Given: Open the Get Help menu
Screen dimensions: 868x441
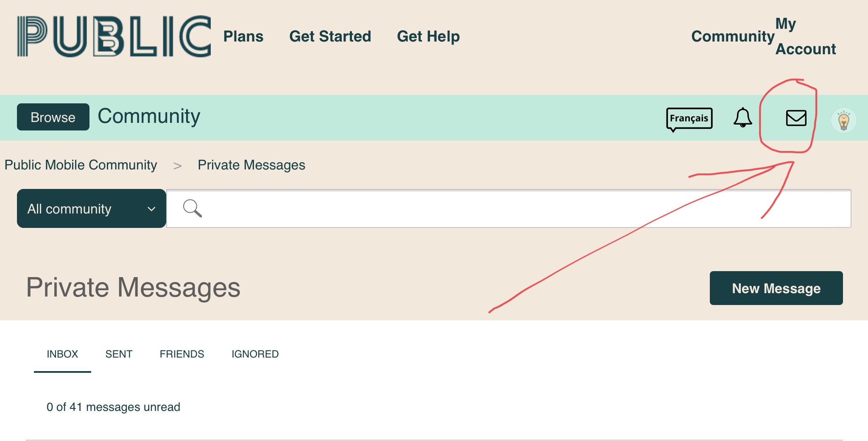Looking at the screenshot, I should [428, 36].
